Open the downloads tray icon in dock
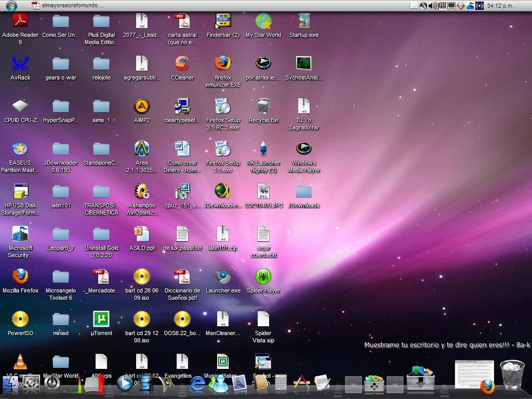The width and height of the screenshot is (532, 399). tap(420, 379)
